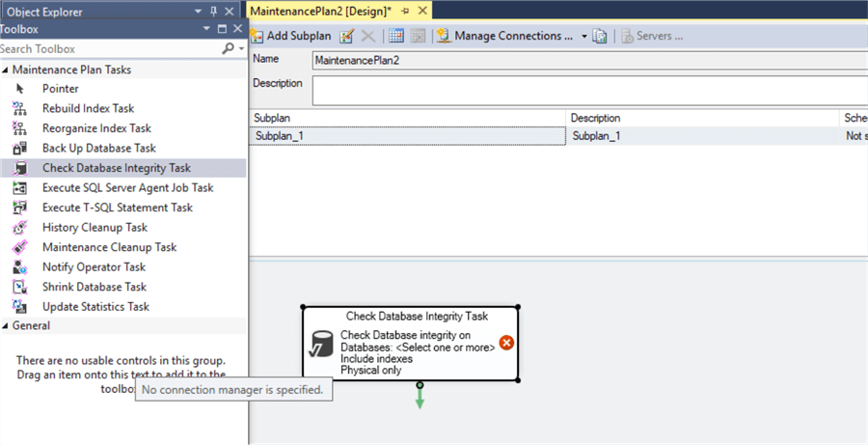The image size is (868, 445).
Task: Collapse the General toolbox group
Action: (x=6, y=325)
